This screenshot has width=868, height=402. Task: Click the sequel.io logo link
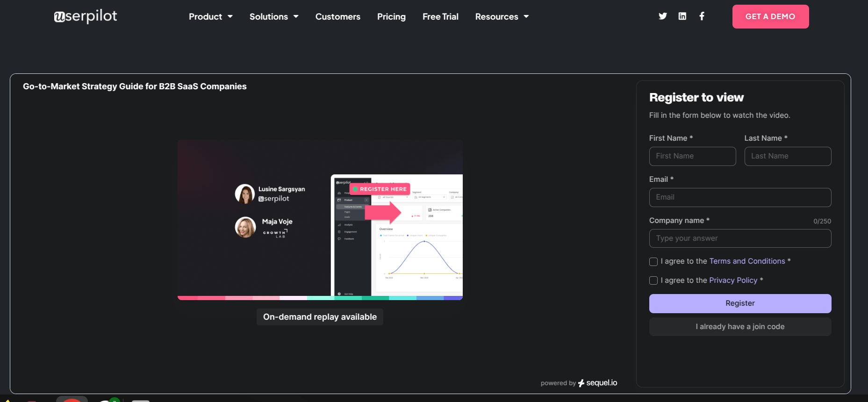click(x=597, y=383)
